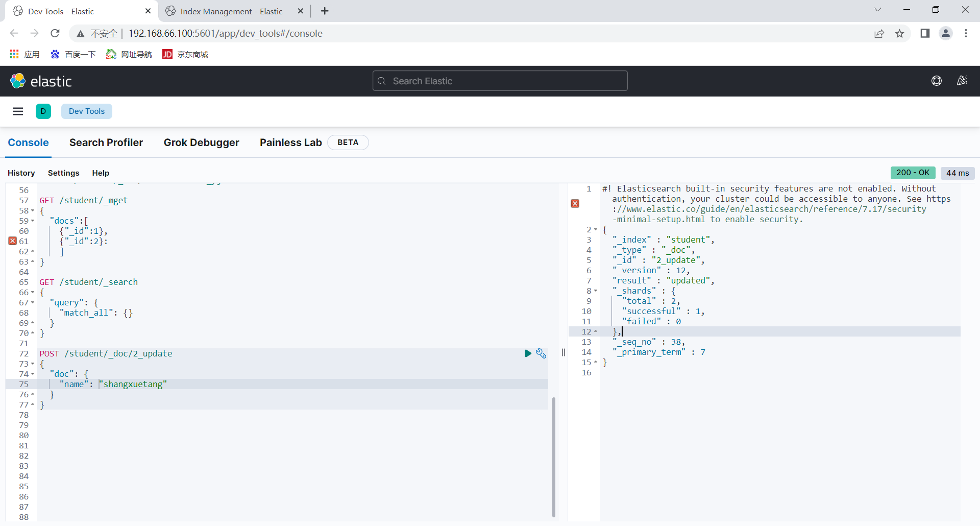Collapse the block at line 66
This screenshot has height=526, width=980.
point(33,293)
